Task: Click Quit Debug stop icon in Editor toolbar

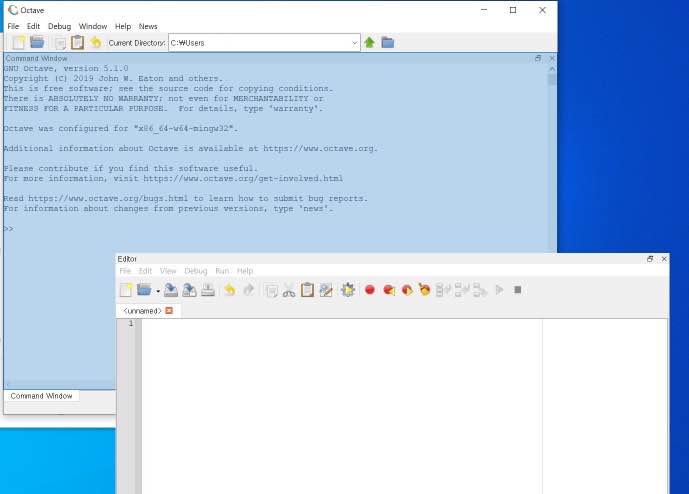Action: coord(518,290)
